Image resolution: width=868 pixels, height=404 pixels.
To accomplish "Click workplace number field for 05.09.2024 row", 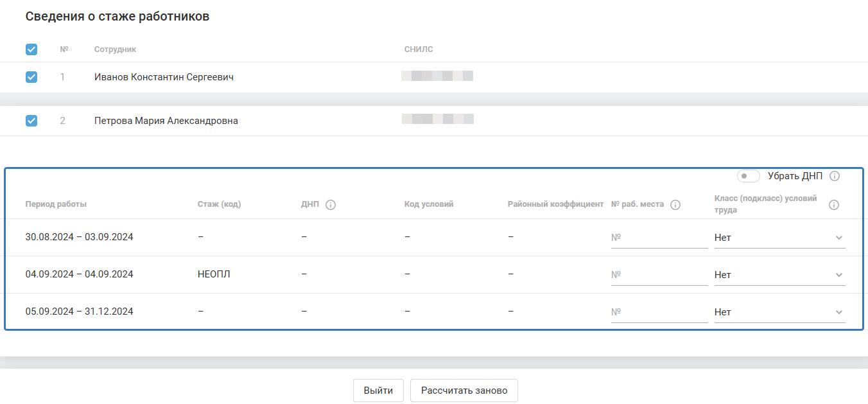I will [659, 312].
